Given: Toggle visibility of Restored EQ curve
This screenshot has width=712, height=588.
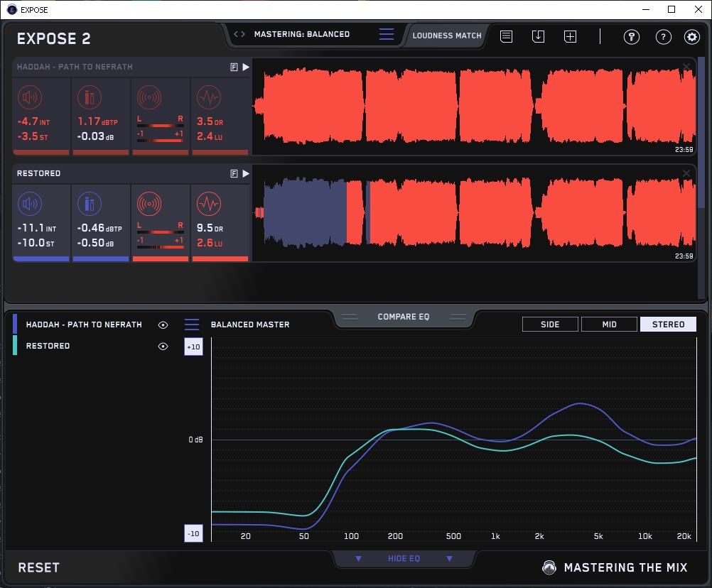Looking at the screenshot, I should [x=163, y=346].
